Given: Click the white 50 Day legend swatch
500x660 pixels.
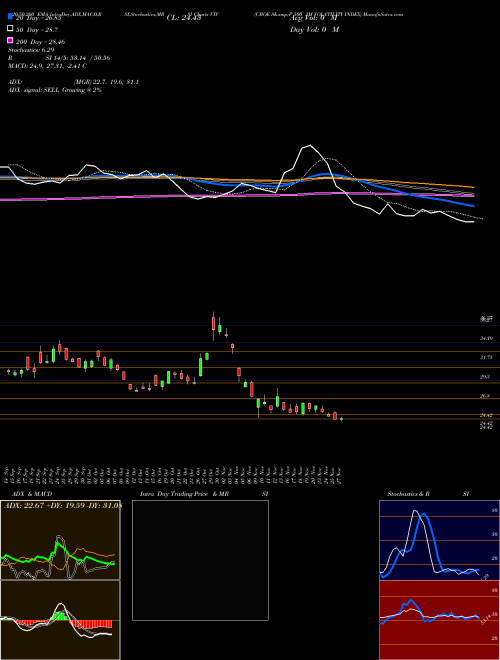Looking at the screenshot, I should pyautogui.click(x=10, y=29).
